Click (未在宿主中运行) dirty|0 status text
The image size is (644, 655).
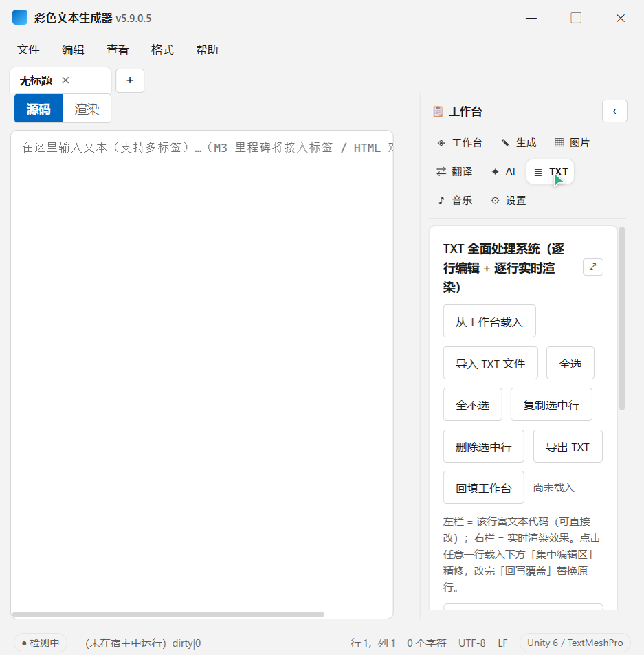pyautogui.click(x=143, y=643)
